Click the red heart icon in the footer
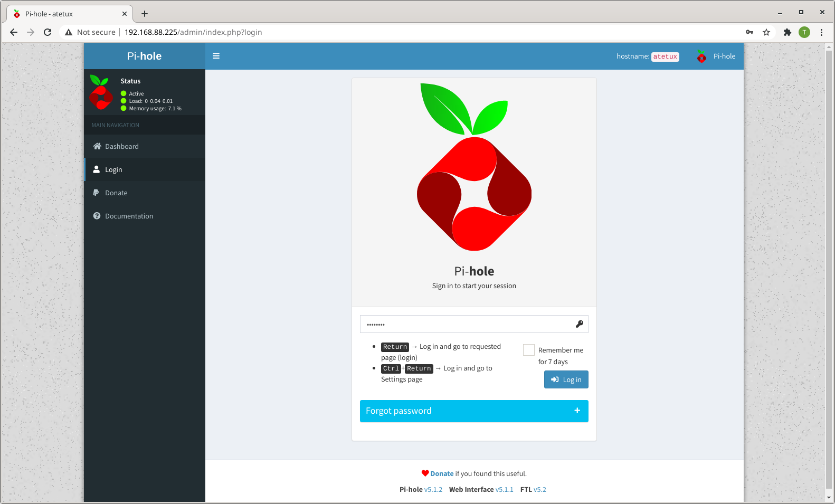The width and height of the screenshot is (835, 504). pyautogui.click(x=425, y=473)
